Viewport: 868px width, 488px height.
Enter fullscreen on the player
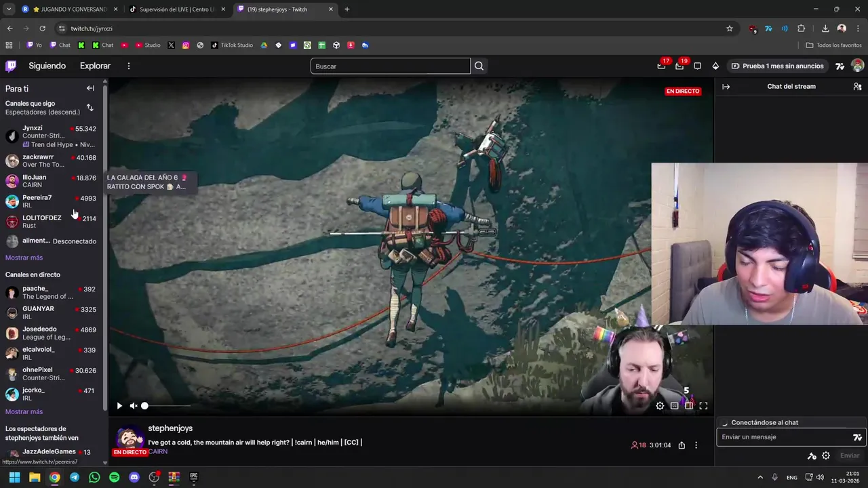[703, 406]
